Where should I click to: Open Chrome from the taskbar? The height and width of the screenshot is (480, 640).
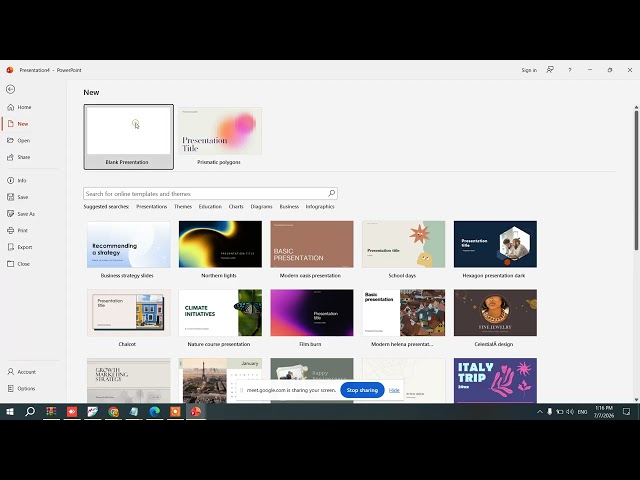[113, 412]
